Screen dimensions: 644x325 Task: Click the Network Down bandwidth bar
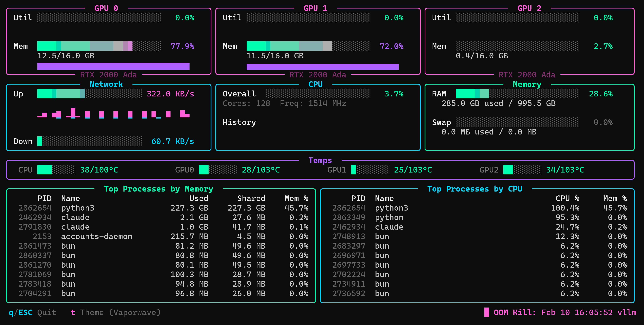point(90,141)
